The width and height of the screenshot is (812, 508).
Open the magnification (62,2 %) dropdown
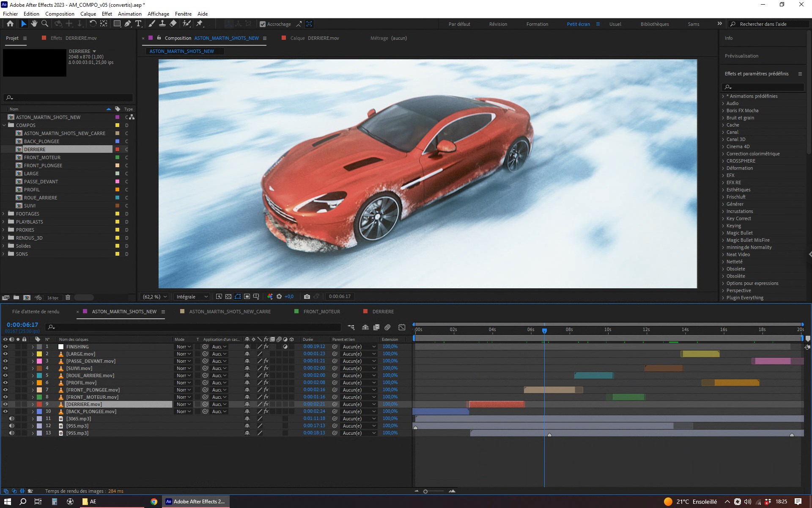point(155,297)
